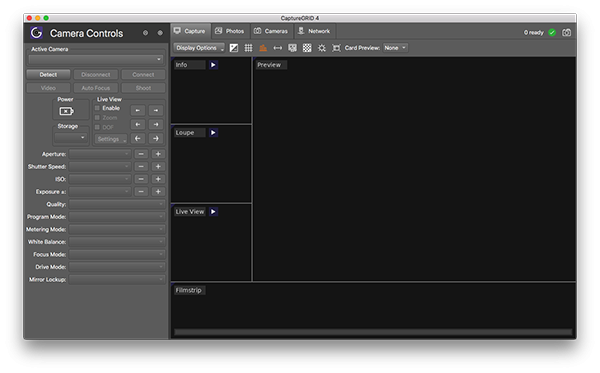Open the Focus Mode dropdown
Viewport: 600px width, 373px height.
(x=117, y=254)
